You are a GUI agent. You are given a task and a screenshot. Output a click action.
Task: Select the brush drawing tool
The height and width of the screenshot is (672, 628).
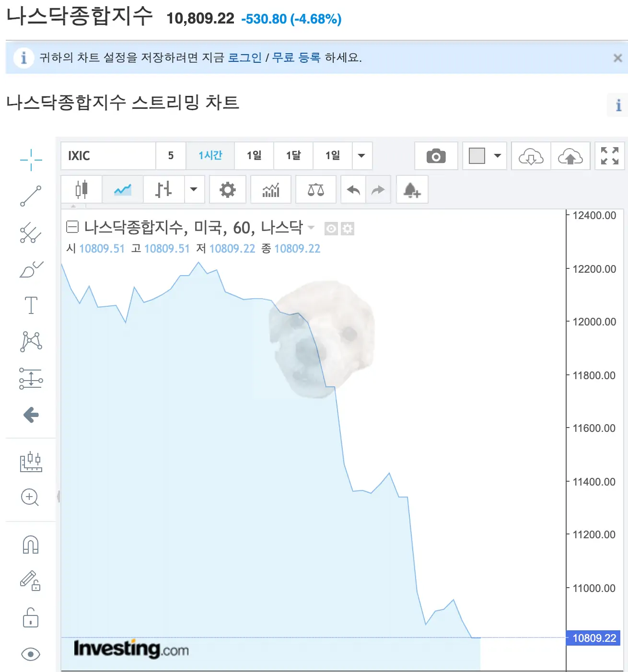point(30,270)
